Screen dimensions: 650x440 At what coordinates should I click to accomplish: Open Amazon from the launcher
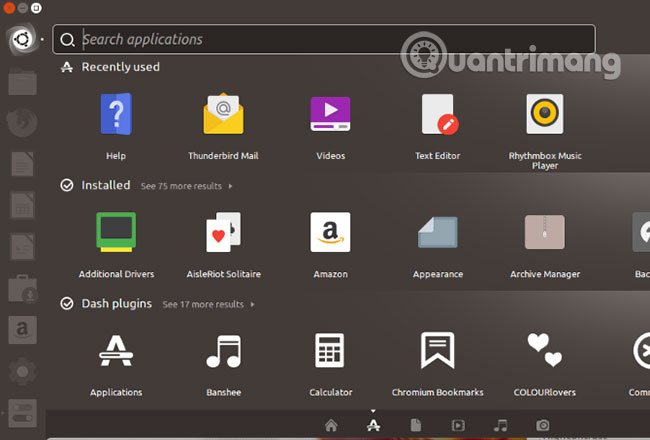click(x=22, y=330)
